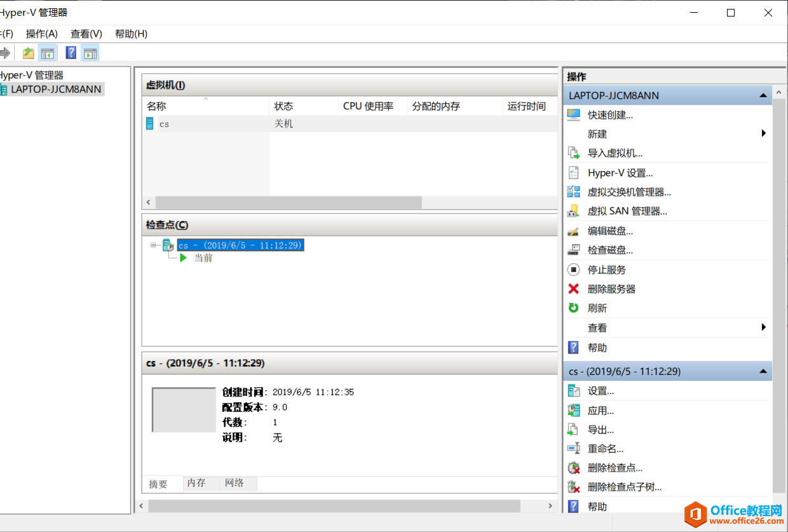Click the 虚拟机(I) panel header

click(350, 85)
